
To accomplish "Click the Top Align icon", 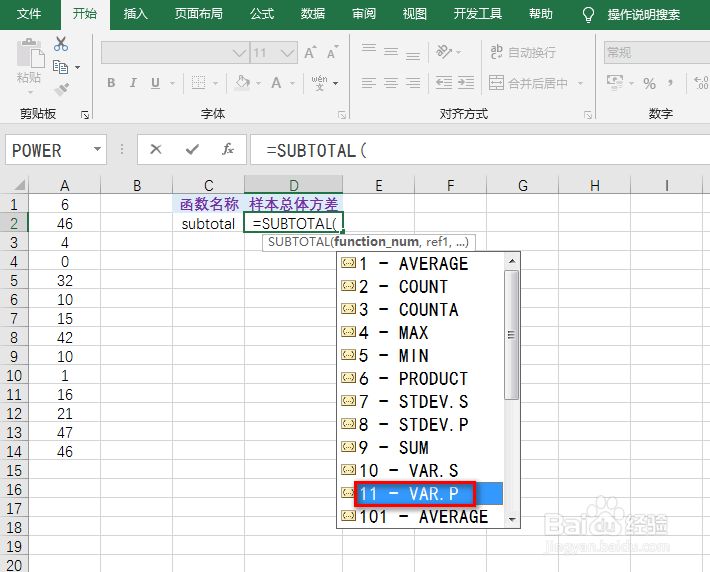I will [x=369, y=49].
